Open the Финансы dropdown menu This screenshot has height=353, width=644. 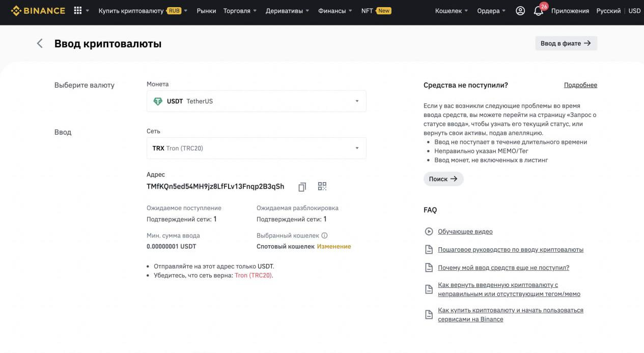[335, 11]
